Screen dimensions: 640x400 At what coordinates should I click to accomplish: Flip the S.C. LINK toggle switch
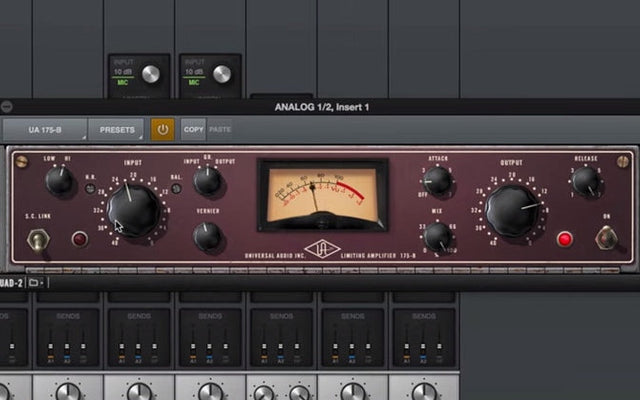coord(38,240)
